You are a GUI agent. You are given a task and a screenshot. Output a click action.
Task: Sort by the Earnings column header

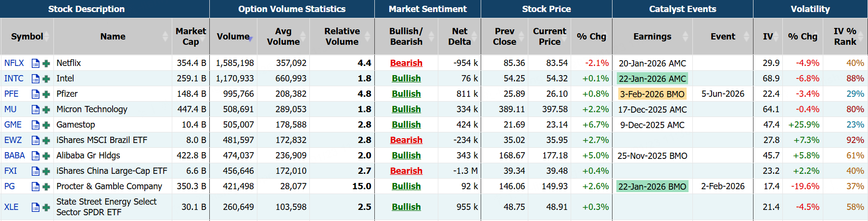click(652, 37)
